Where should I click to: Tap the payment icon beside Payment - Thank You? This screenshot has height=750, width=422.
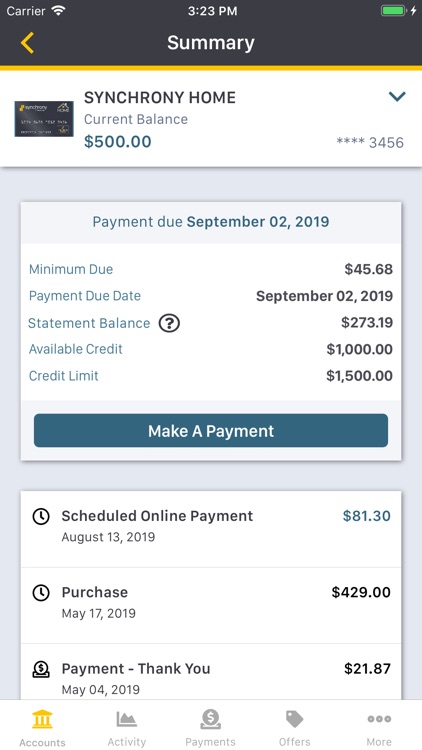tap(41, 669)
